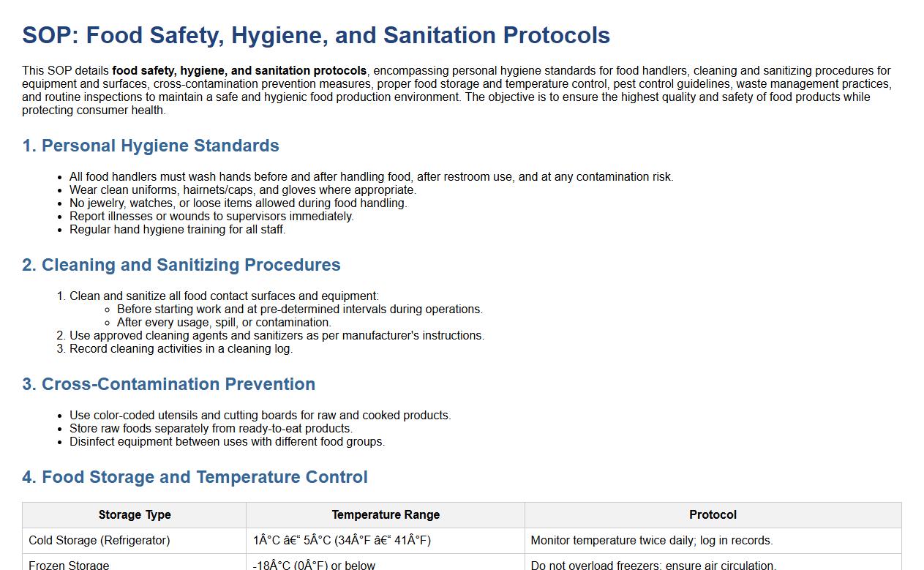The image size is (924, 570).
Task: Click 'Record cleaning activities' list item
Action: (x=181, y=348)
